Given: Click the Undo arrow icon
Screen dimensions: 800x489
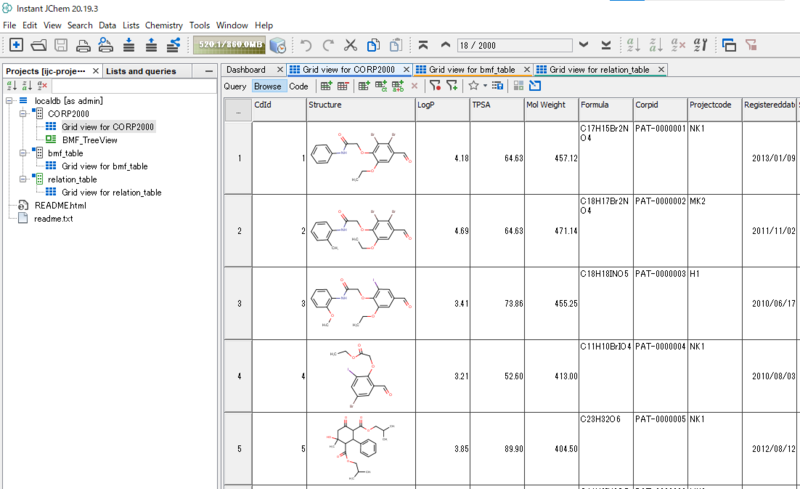Looking at the screenshot, I should [306, 45].
